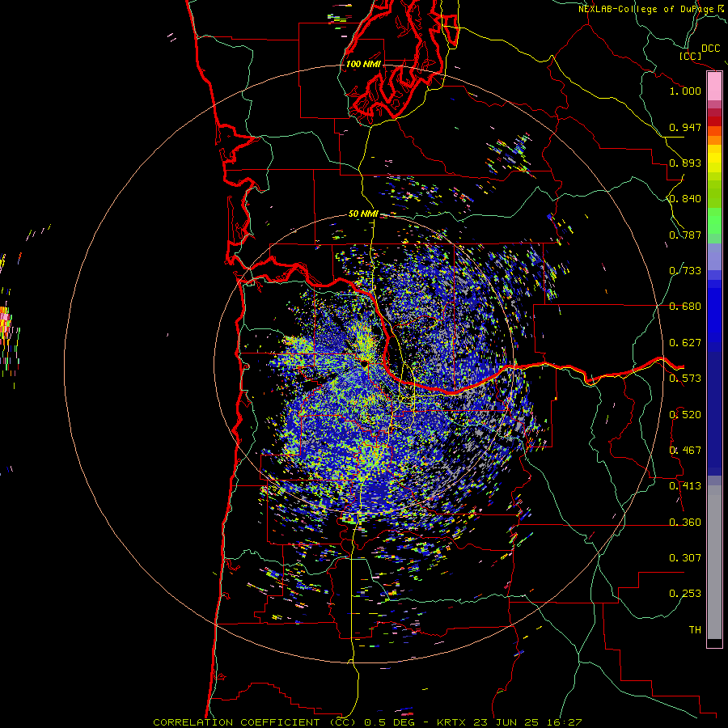This screenshot has height=728, width=728.
Task: Click the 0.893 scale value
Action: click(x=685, y=163)
